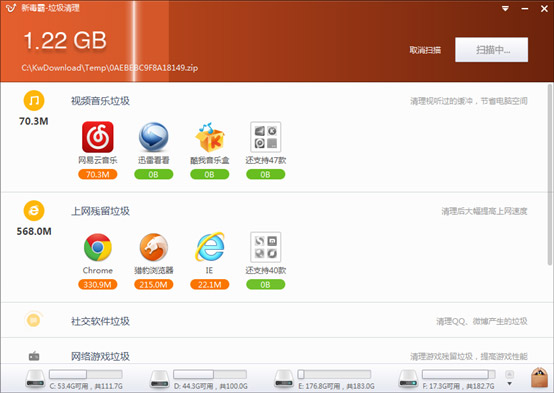
Task: Select the '视频音乐垃圾' section heading
Action: coord(100,101)
